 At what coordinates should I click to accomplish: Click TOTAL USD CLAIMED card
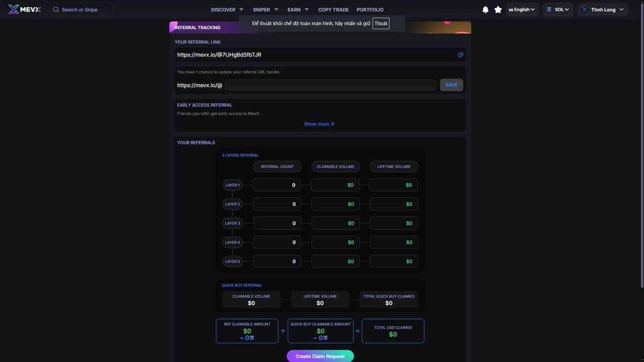(x=393, y=331)
